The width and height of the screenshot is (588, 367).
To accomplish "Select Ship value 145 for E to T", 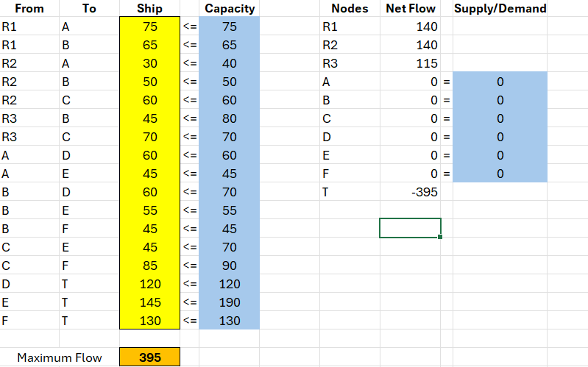I will (149, 302).
